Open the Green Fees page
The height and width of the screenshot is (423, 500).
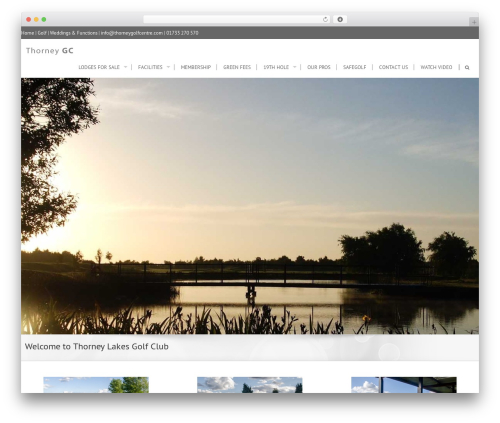point(237,67)
